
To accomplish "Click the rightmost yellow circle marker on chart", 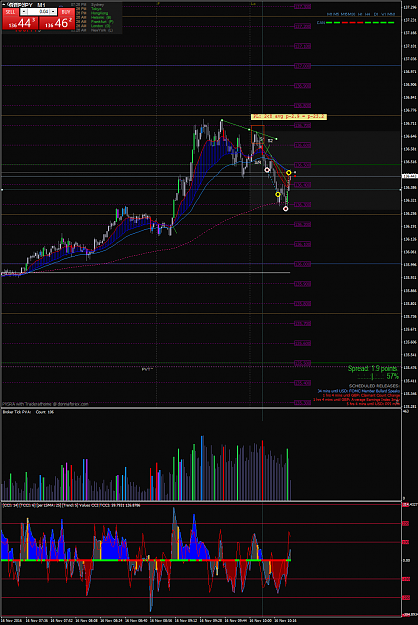I will (289, 173).
